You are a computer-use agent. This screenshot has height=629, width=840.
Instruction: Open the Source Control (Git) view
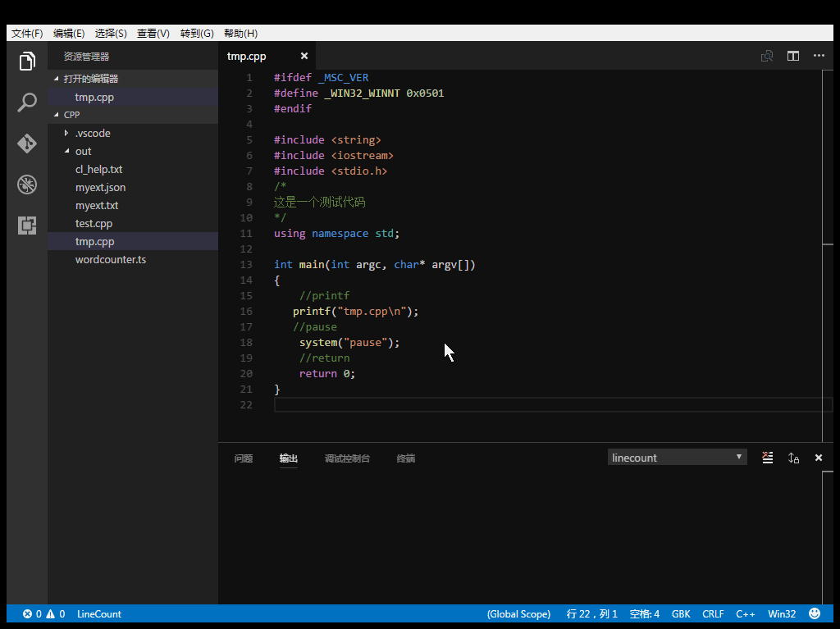tap(27, 143)
